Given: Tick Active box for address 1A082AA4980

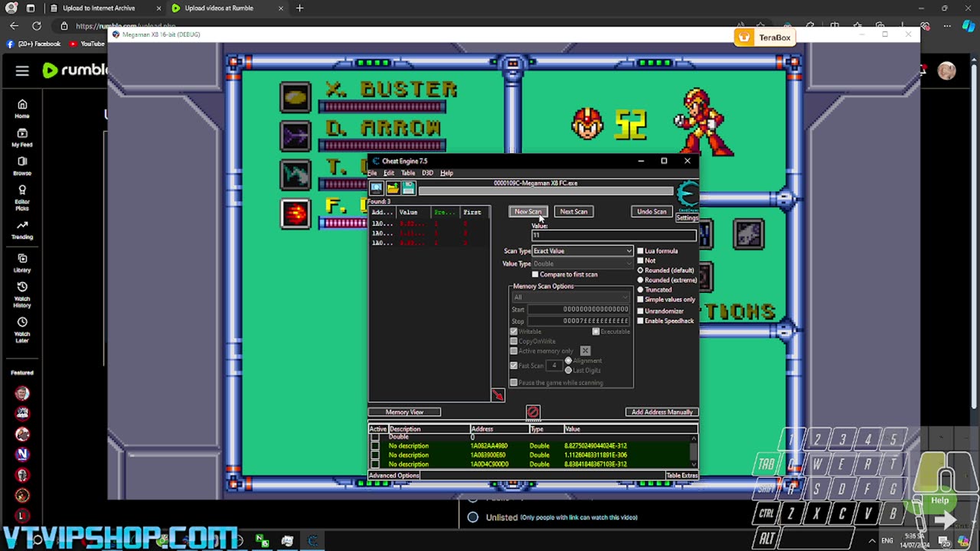Looking at the screenshot, I should tap(374, 445).
